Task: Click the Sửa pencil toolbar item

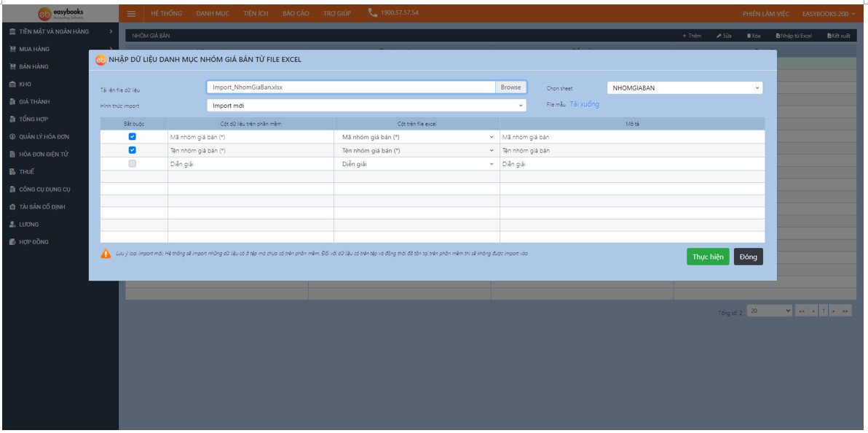Action: [724, 36]
